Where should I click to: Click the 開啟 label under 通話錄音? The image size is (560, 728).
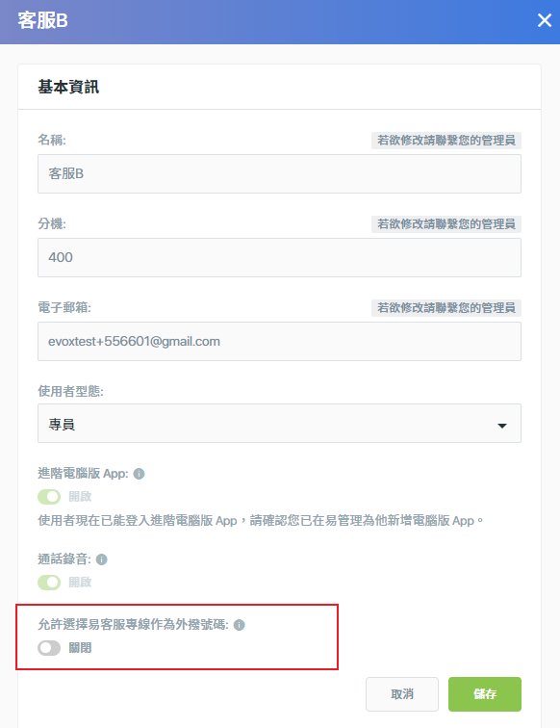[x=80, y=583]
